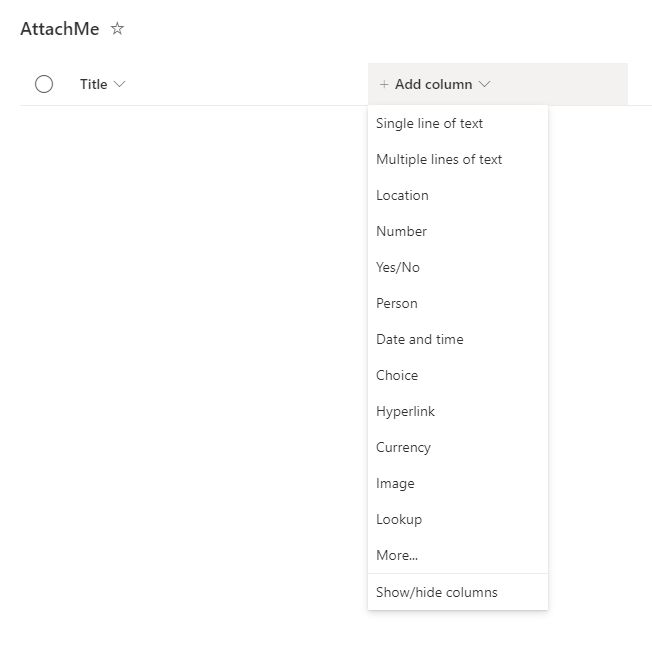Create a Yes/No column
The width and height of the screenshot is (652, 648).
point(398,267)
